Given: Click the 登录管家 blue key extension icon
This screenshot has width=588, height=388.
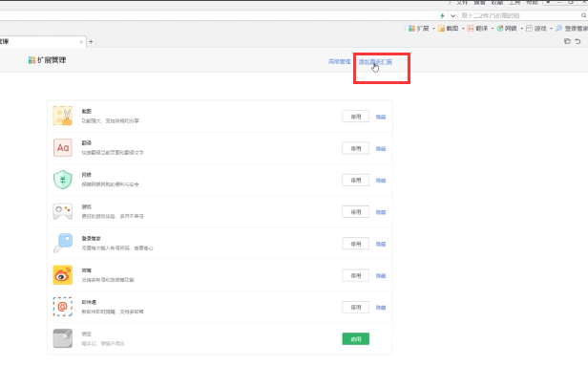Looking at the screenshot, I should tap(63, 243).
